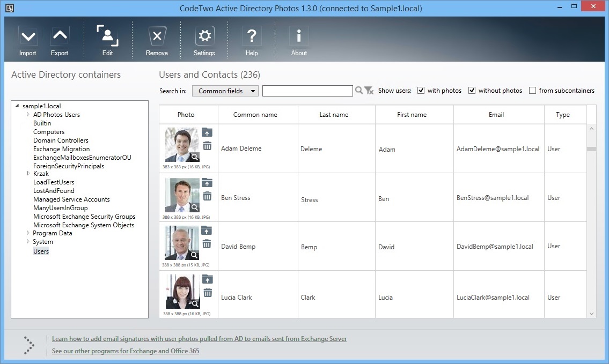The height and width of the screenshot is (364, 609).
Task: Select the Managed Service Accounts container
Action: (71, 199)
